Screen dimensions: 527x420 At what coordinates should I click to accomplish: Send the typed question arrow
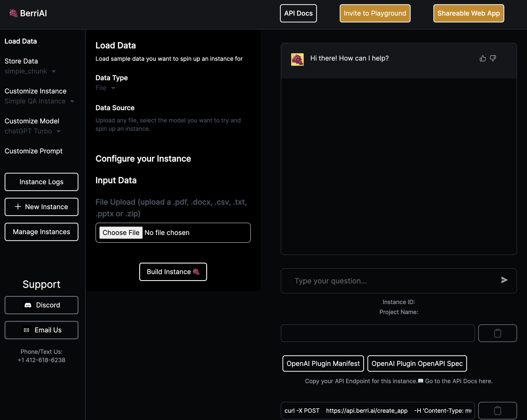504,280
